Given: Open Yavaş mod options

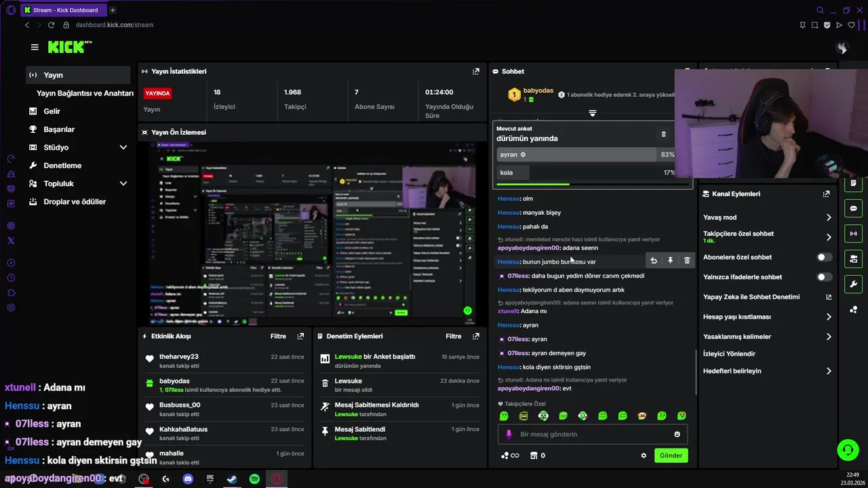Looking at the screenshot, I should point(766,218).
